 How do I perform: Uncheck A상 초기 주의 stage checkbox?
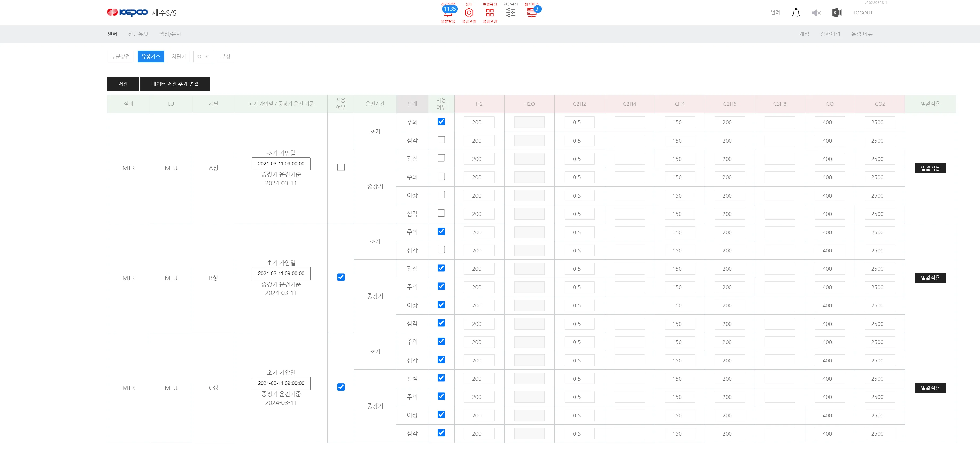tap(441, 122)
